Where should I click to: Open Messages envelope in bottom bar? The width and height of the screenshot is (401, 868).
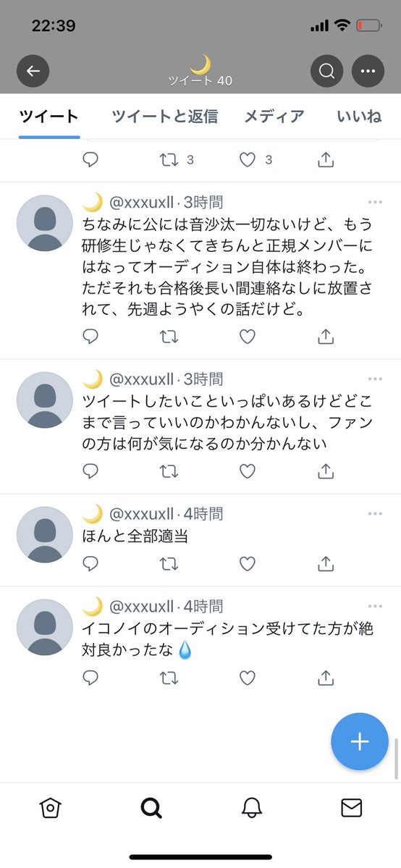click(351, 808)
